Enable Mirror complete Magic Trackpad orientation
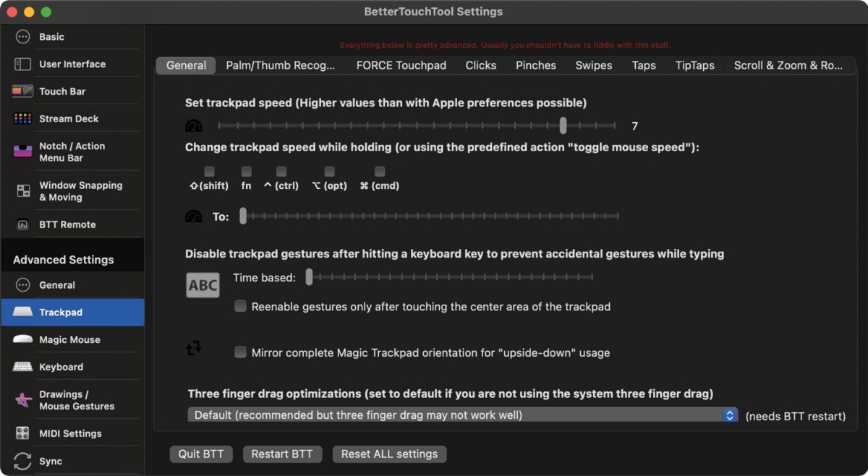The image size is (868, 476). pyautogui.click(x=241, y=352)
